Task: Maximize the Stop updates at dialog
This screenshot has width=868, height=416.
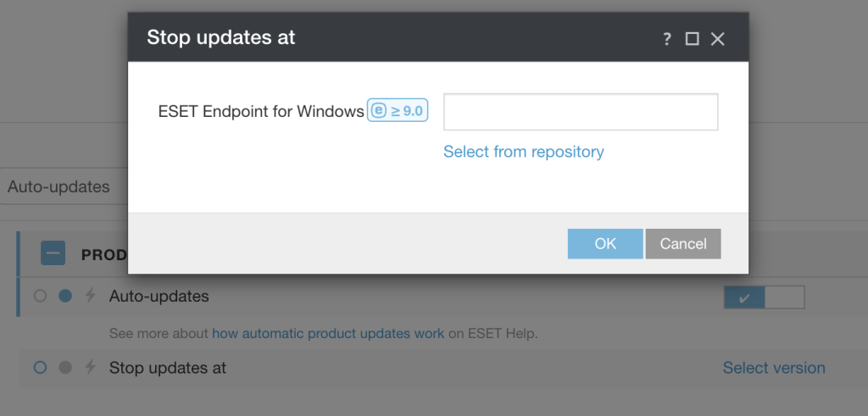Action: [x=692, y=39]
